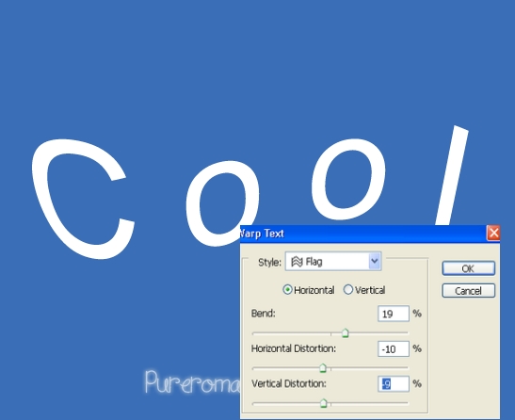Click the Vertical Distortion value field

click(x=394, y=384)
